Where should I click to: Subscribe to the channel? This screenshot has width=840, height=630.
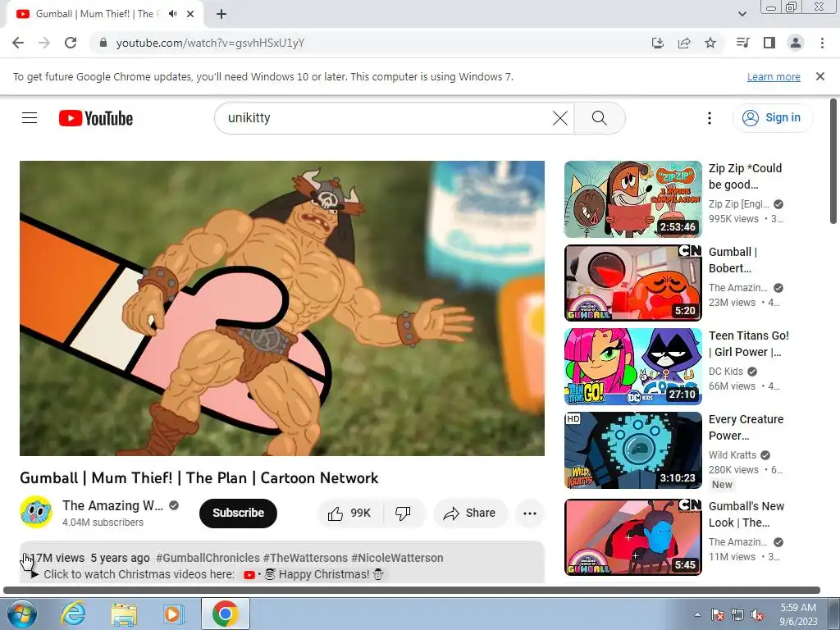tap(239, 513)
